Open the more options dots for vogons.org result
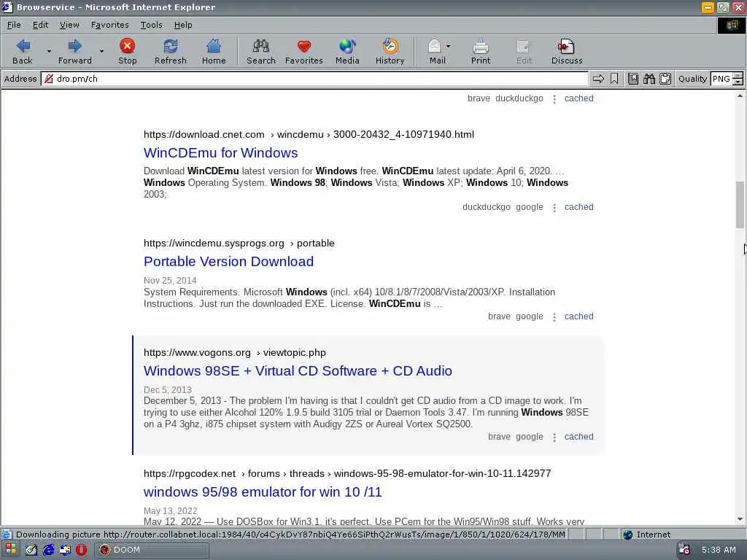The width and height of the screenshot is (747, 560). 554,437
